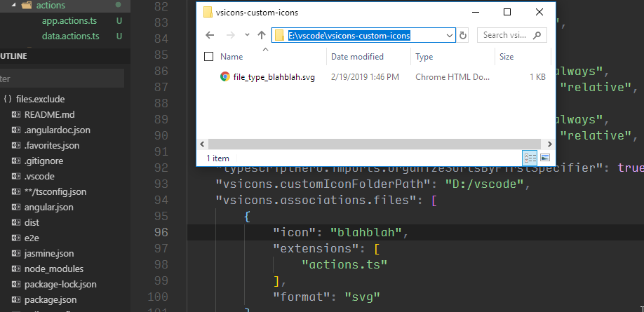Select e2e outline entry
Screen dimensions: 644x312
pos(32,238)
